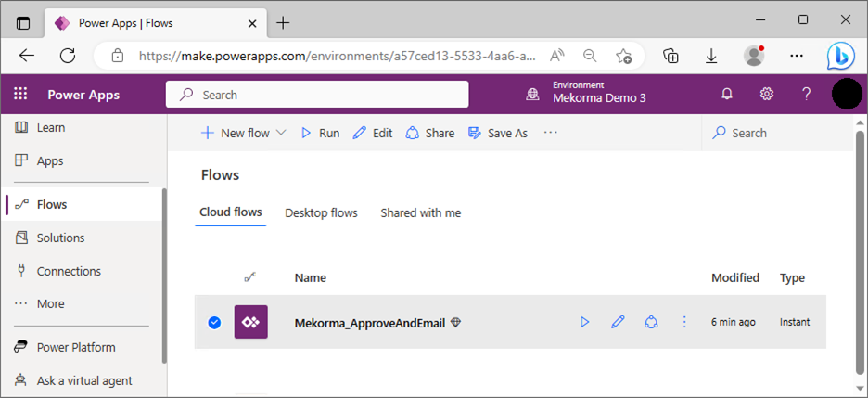Uncheck the Mekorma_ApproveAndEmail row selection checkbox
868x398 pixels.
[214, 323]
